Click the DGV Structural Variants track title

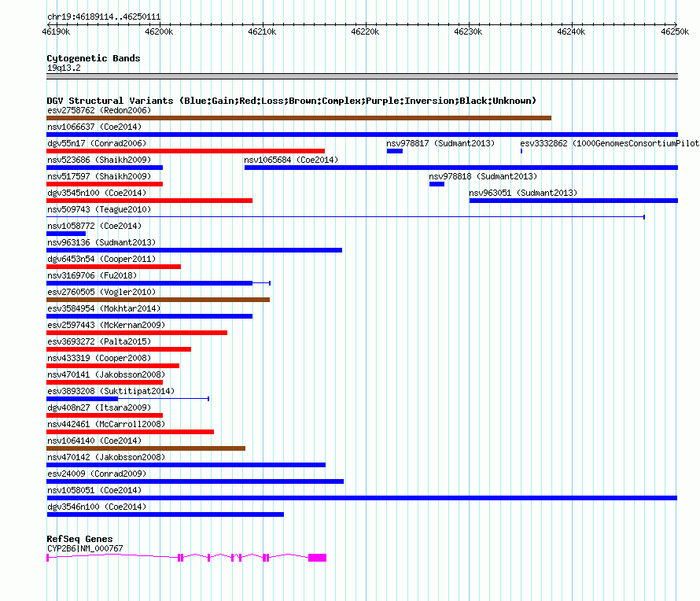point(292,101)
